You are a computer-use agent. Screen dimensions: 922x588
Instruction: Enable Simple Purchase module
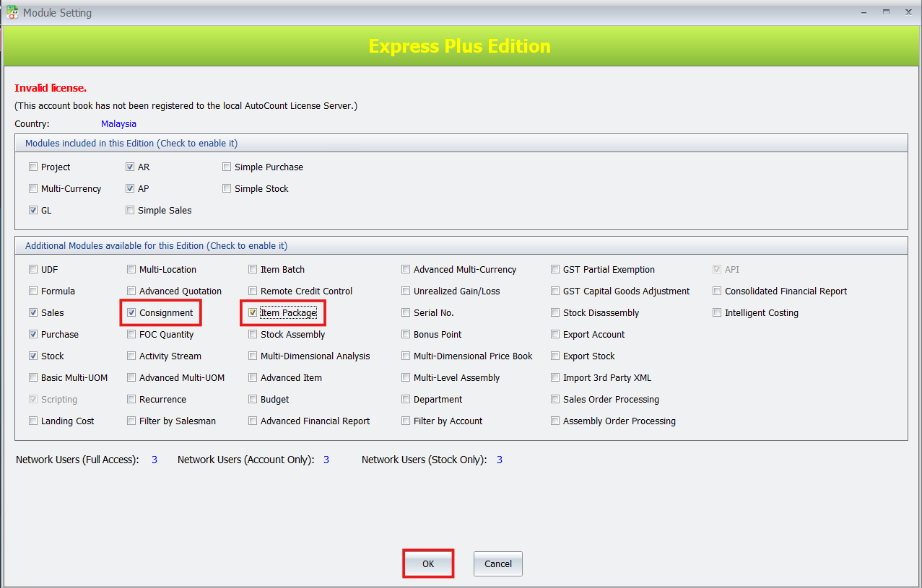point(227,167)
